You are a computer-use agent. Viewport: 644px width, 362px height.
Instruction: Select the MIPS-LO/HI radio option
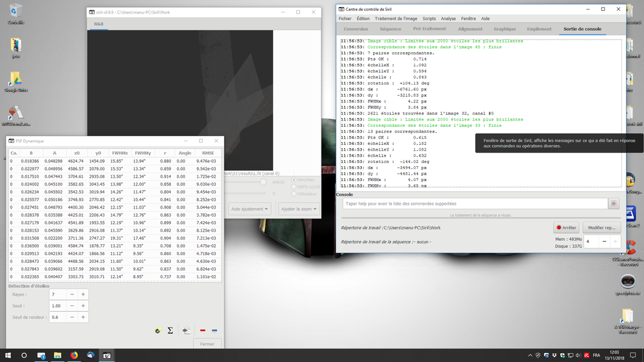coord(294,187)
